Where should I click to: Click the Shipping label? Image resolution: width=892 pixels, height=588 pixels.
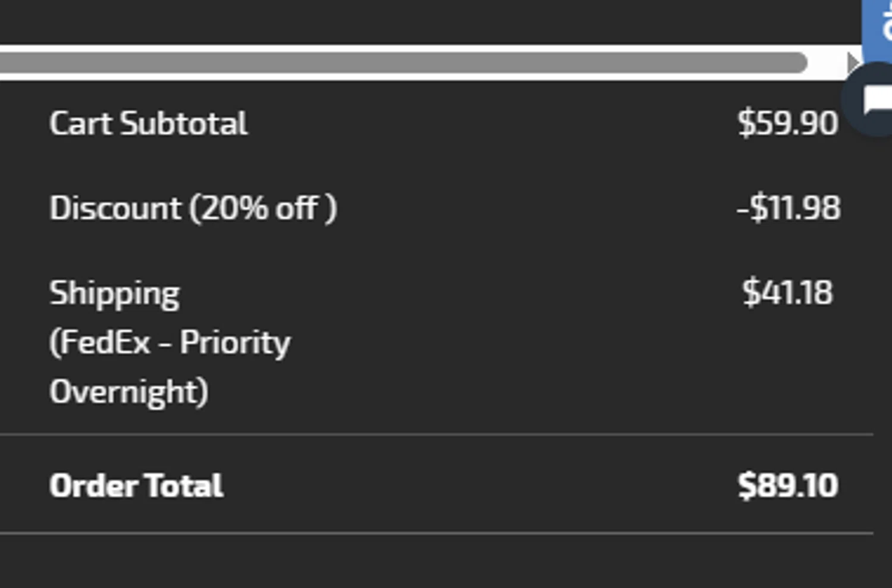pos(114,294)
